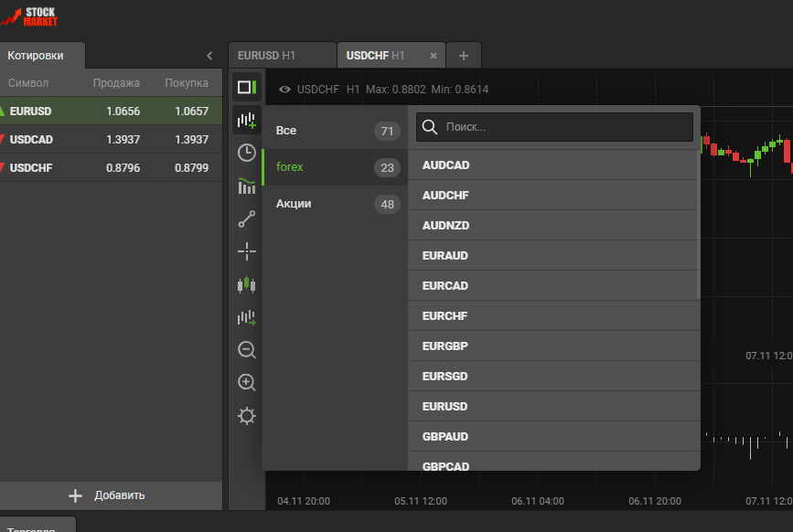Click the chart auto-scroll icon

pyautogui.click(x=246, y=318)
